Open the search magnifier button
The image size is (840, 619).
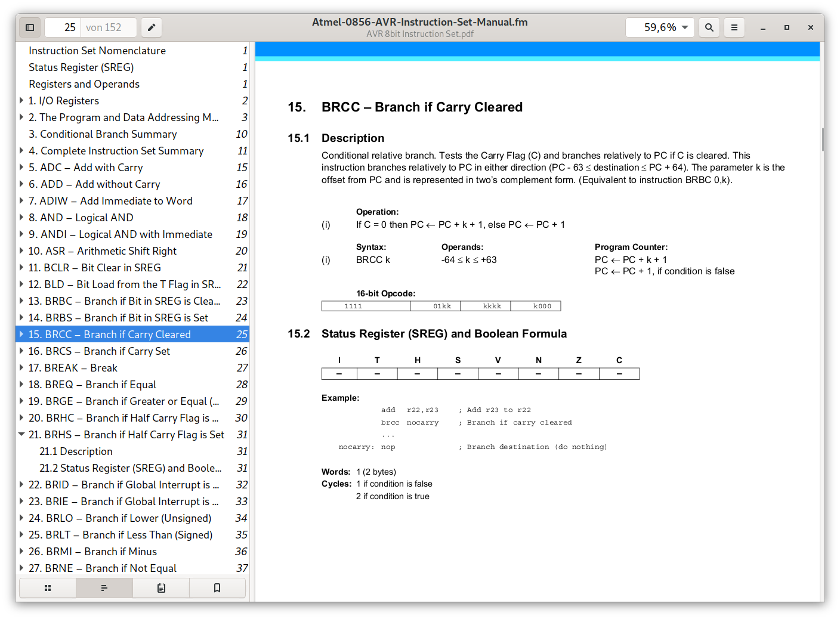coord(709,27)
